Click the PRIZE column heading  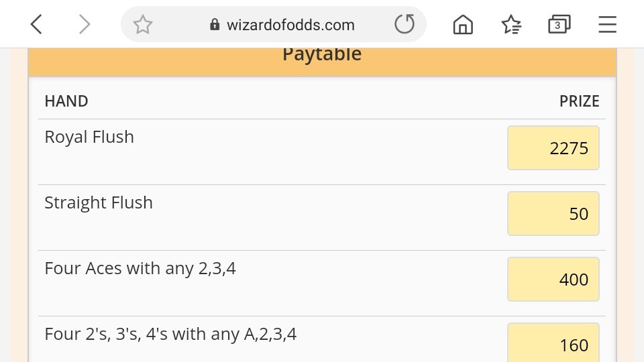579,101
